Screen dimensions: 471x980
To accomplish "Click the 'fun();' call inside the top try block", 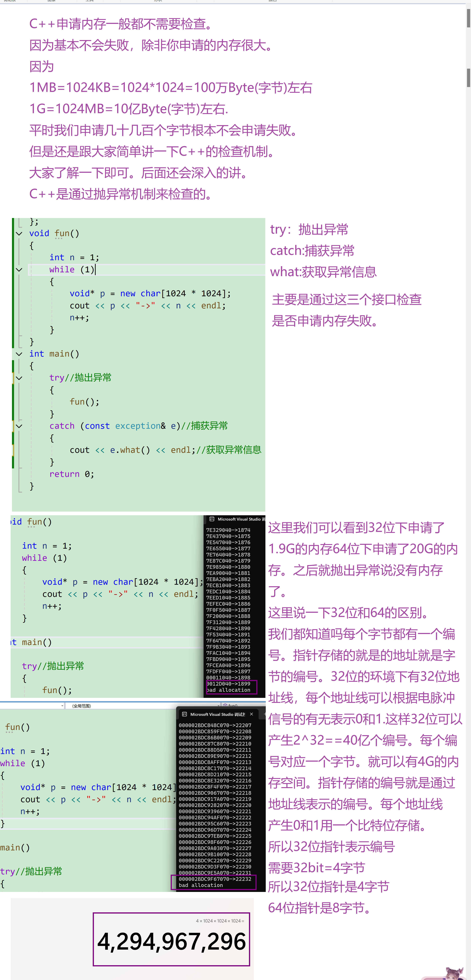I will point(84,402).
